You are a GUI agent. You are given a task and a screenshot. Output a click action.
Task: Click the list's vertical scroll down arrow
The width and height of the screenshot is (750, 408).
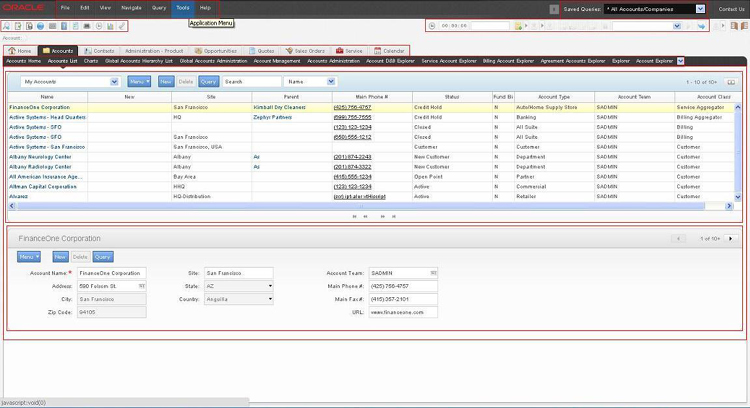coord(738,197)
